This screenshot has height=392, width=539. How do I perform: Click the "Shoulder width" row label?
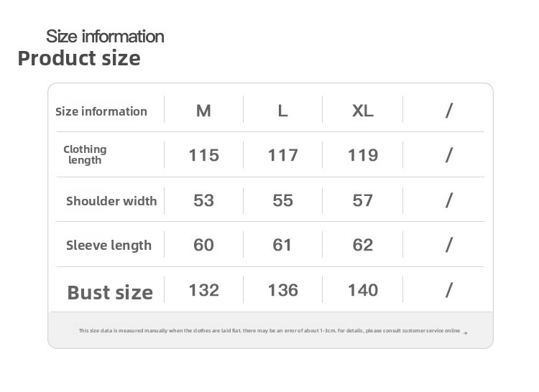(111, 201)
